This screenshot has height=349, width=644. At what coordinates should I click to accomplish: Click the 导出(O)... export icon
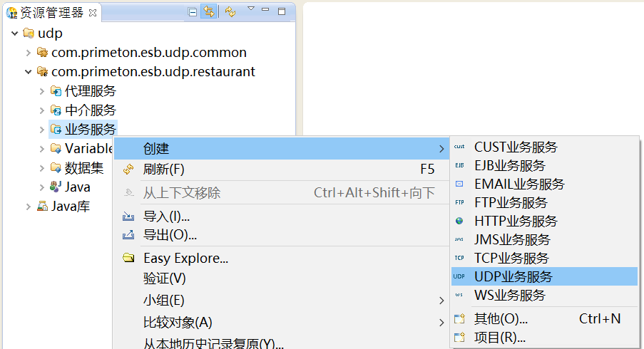pos(128,235)
